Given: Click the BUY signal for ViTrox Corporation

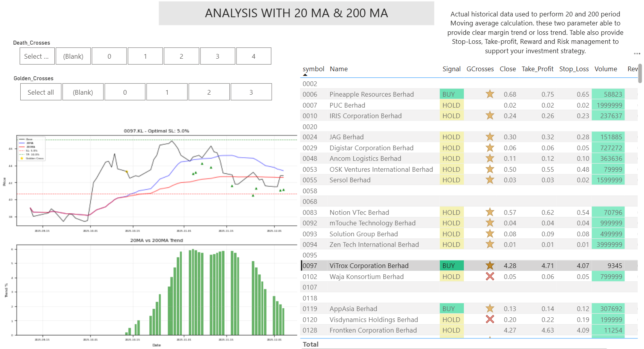Looking at the screenshot, I should 451,266.
